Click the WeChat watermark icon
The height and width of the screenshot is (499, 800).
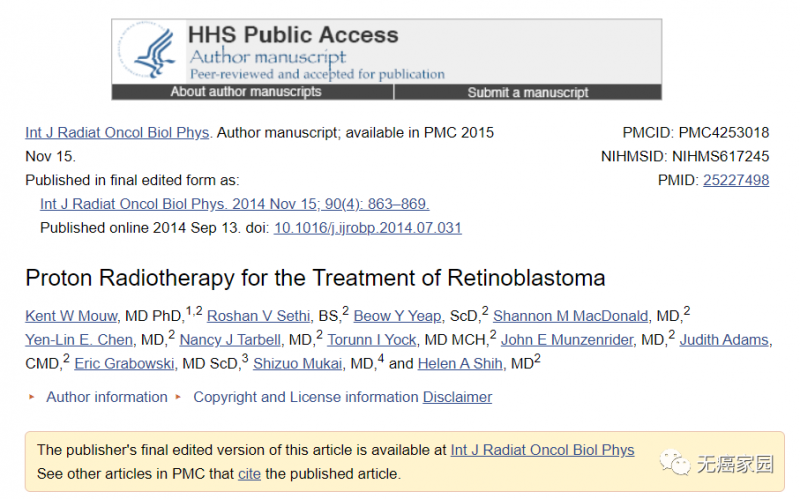676,463
